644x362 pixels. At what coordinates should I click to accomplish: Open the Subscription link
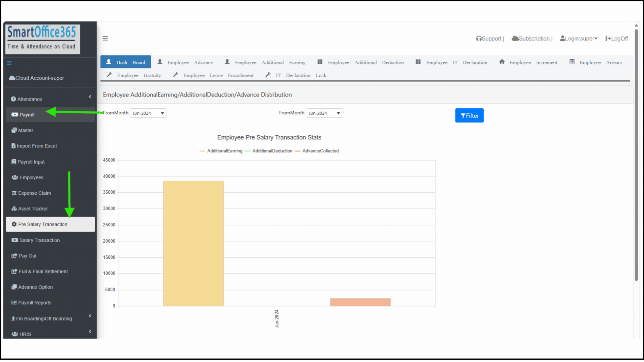pyautogui.click(x=532, y=39)
